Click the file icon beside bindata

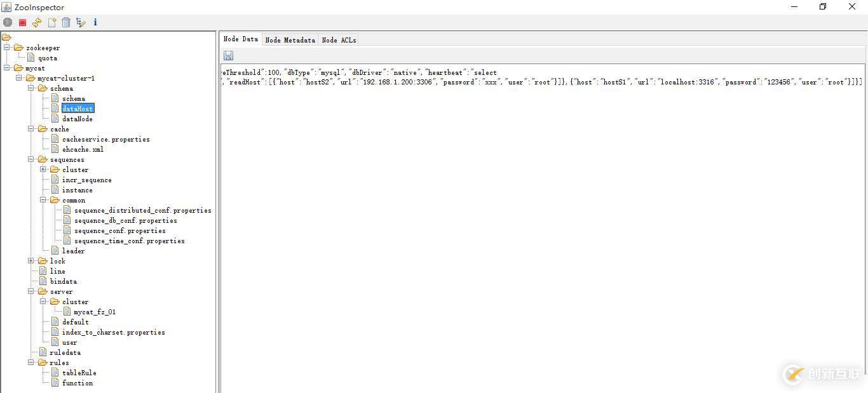(x=43, y=281)
